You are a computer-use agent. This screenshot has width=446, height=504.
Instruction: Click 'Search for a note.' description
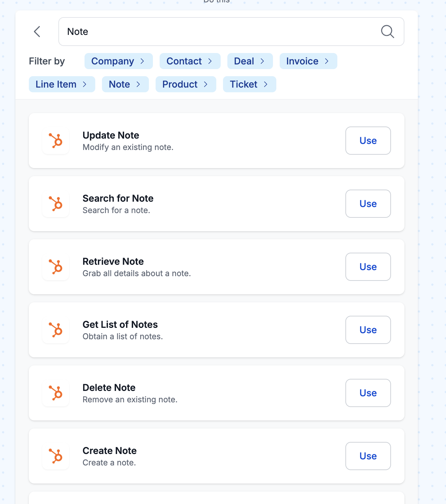coord(116,210)
